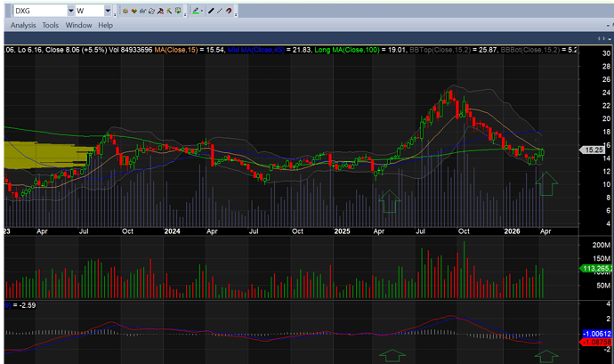Open the Window menu
The width and height of the screenshot is (614, 364).
[78, 25]
